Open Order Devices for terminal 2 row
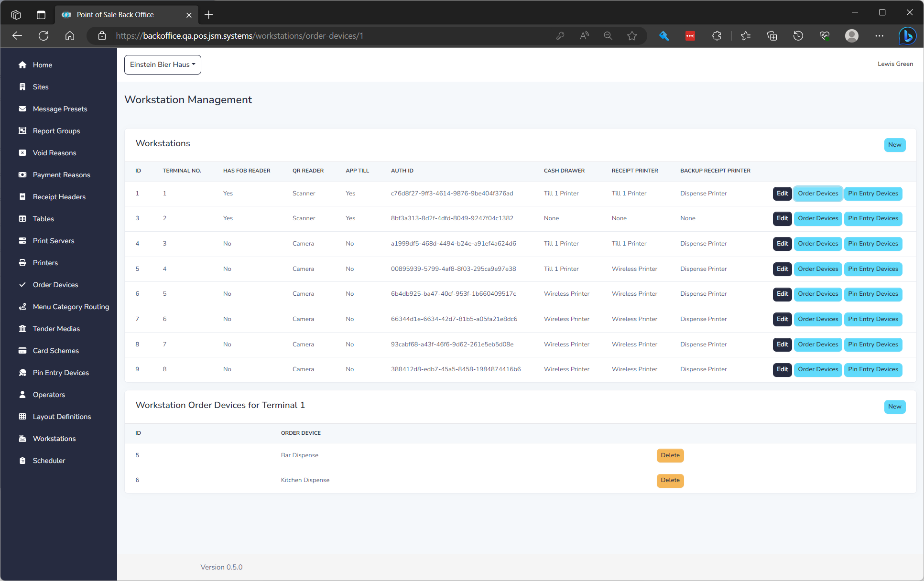The width and height of the screenshot is (924, 581). tap(817, 218)
